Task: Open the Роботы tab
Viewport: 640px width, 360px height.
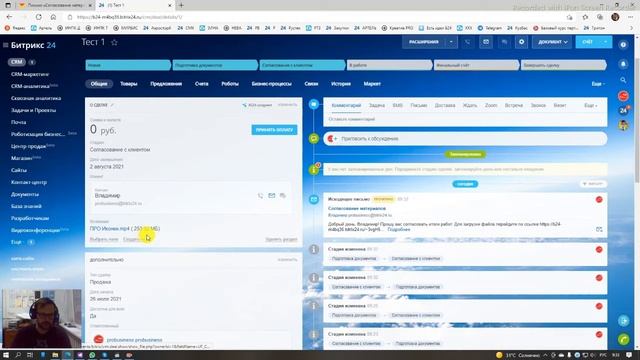Action: (x=230, y=84)
